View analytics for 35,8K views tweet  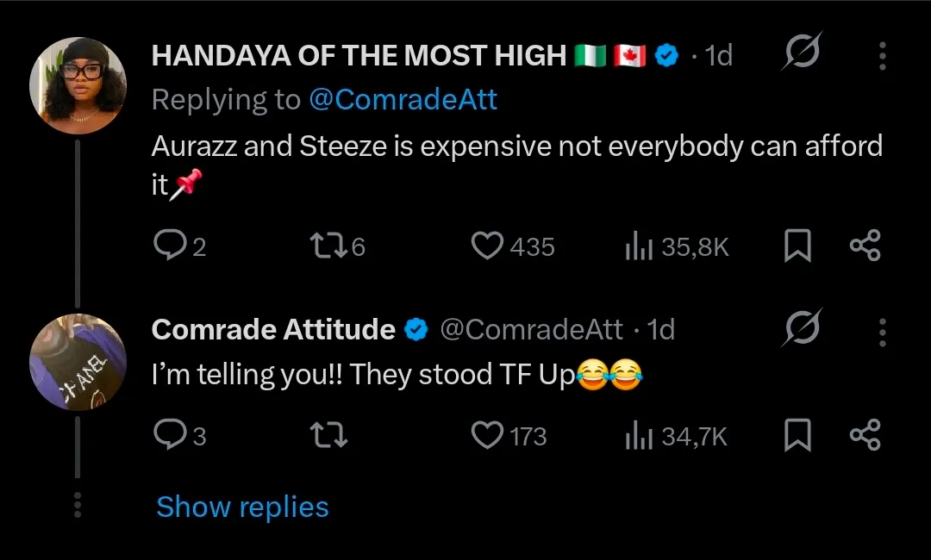coord(636,248)
